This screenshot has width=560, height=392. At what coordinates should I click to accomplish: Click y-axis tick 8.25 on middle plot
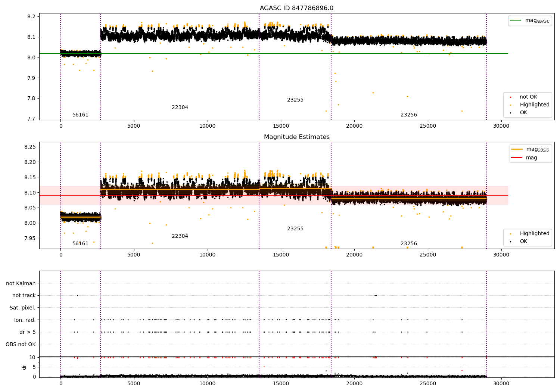[29, 147]
